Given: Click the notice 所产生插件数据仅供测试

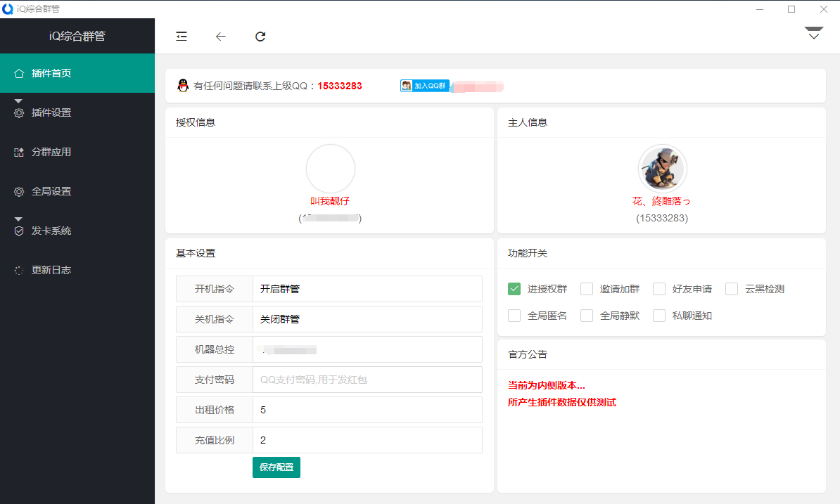Looking at the screenshot, I should click(x=562, y=402).
